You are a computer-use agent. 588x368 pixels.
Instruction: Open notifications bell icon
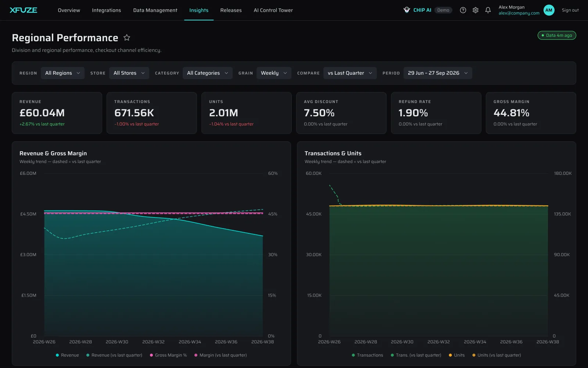(x=488, y=10)
